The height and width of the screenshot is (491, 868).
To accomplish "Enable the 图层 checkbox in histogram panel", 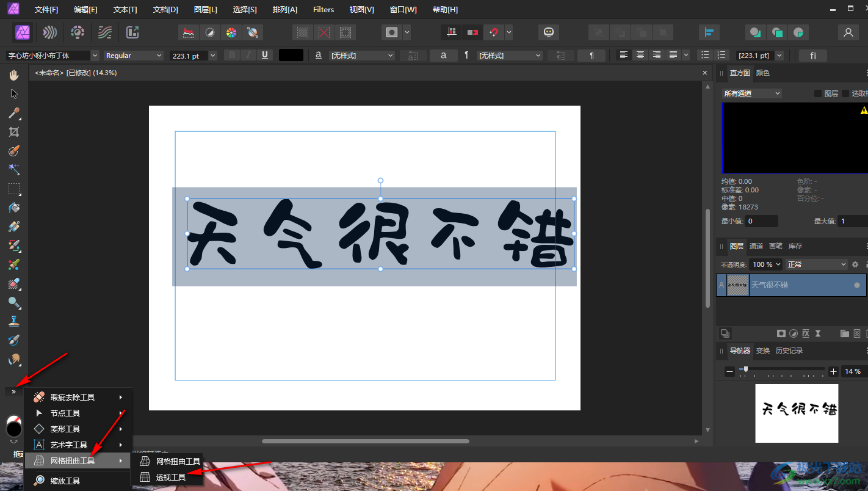I will 818,93.
